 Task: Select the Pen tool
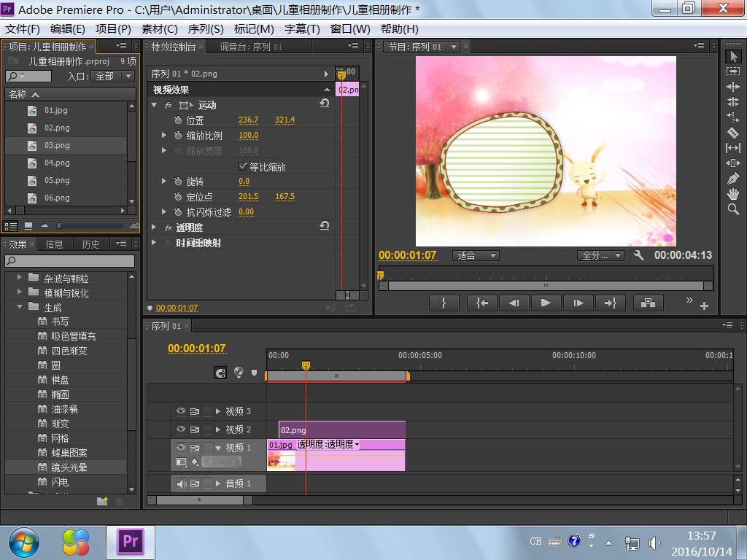point(733,179)
